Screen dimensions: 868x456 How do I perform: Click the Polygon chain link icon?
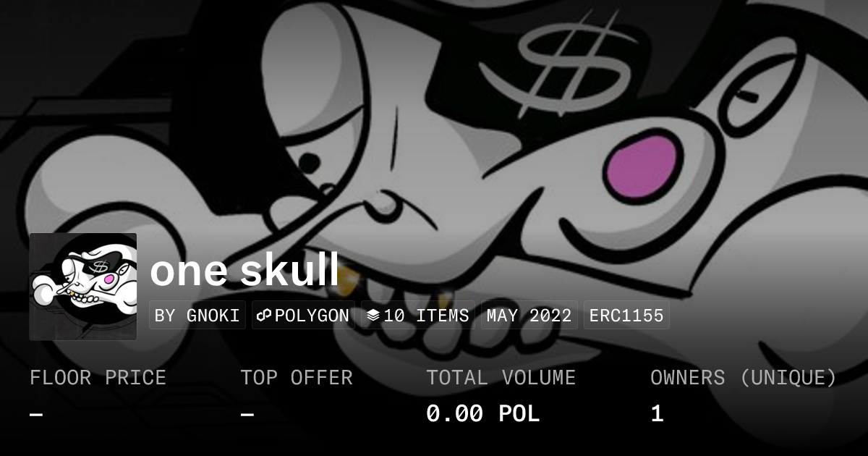264,316
